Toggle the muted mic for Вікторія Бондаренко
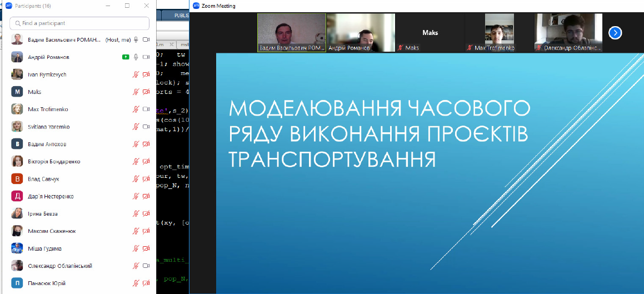 coord(136,162)
